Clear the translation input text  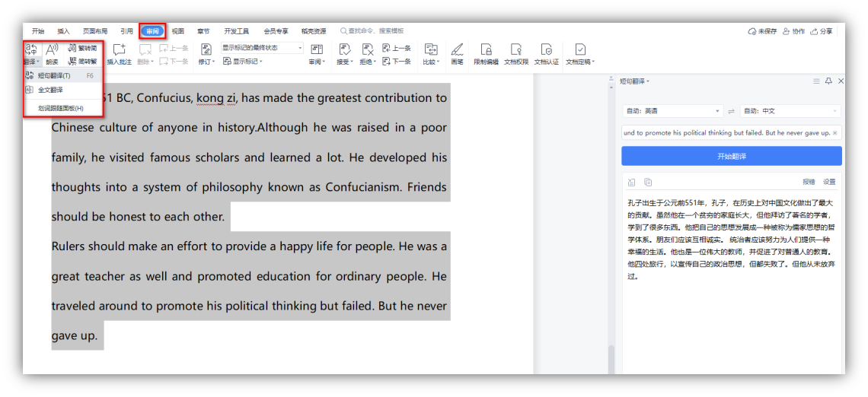click(834, 133)
